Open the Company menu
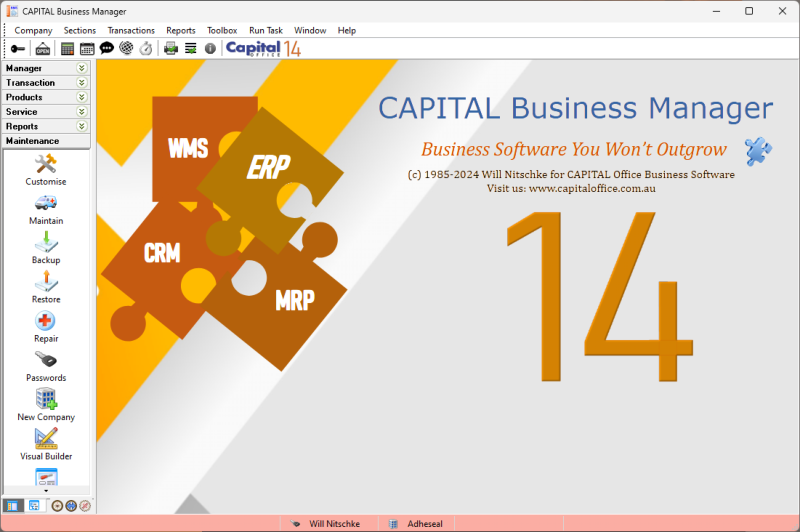Screen dimensions: 800x532 [33, 31]
